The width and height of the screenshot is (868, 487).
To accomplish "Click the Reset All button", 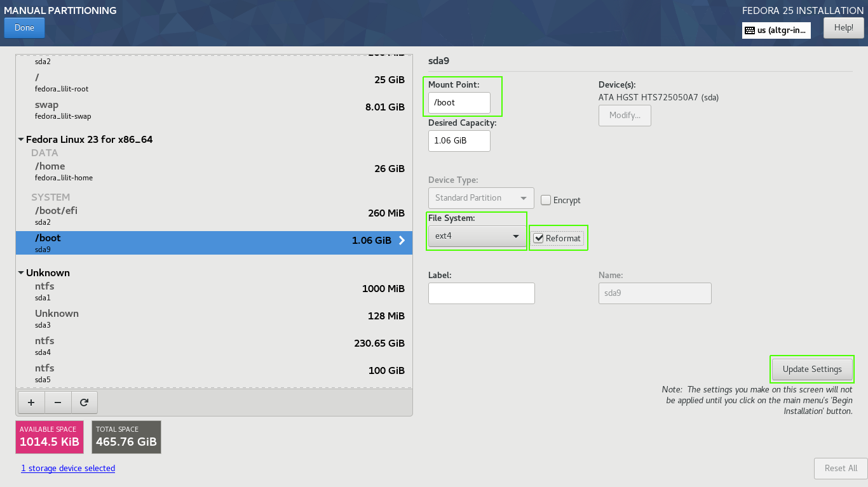I will click(841, 469).
